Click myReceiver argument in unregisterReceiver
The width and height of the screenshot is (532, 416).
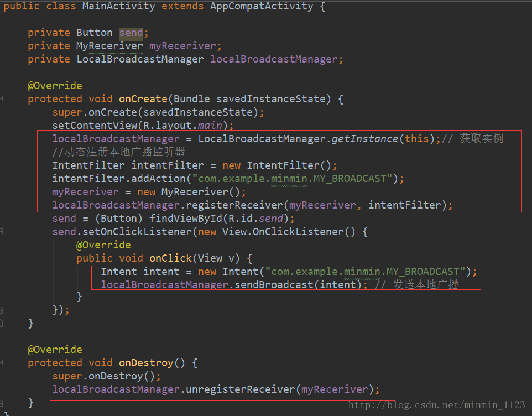tap(335, 389)
